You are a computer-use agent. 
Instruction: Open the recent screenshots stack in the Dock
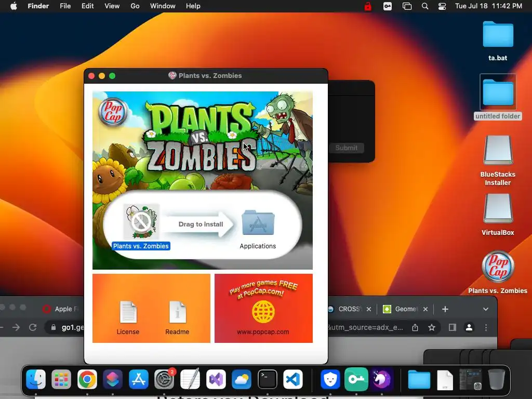point(471,379)
